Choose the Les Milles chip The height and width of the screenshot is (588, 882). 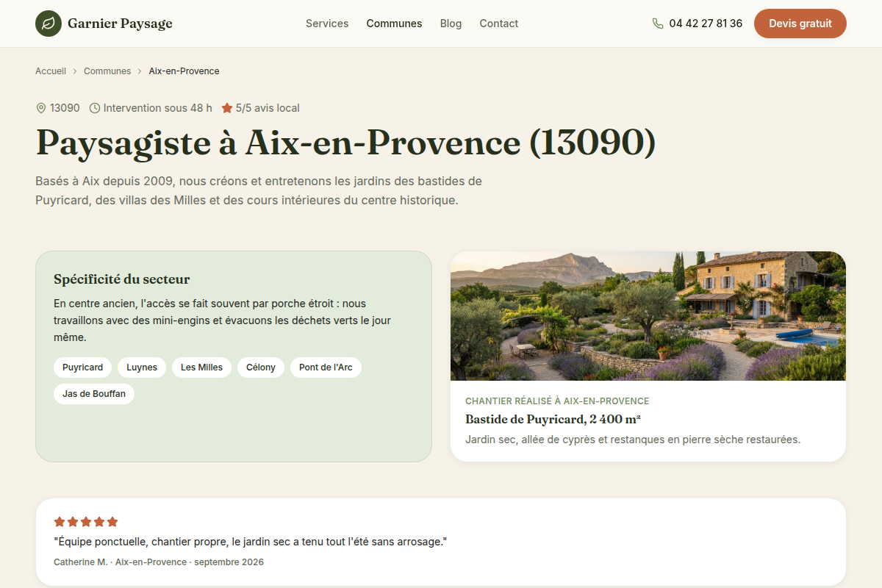201,367
